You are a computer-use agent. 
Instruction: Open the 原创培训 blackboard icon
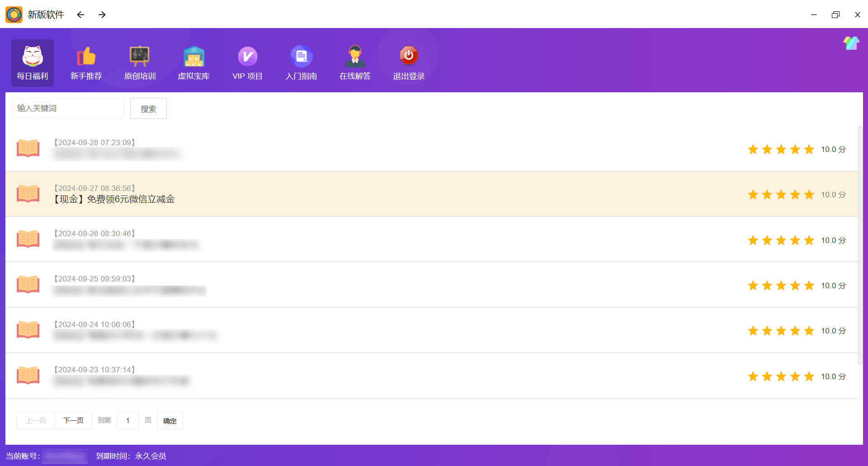point(140,57)
